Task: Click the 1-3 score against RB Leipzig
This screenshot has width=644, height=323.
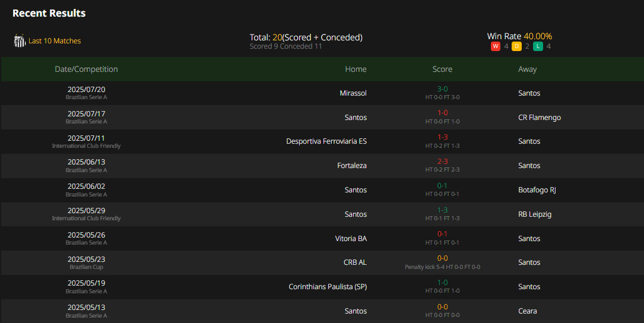Action: (x=442, y=210)
